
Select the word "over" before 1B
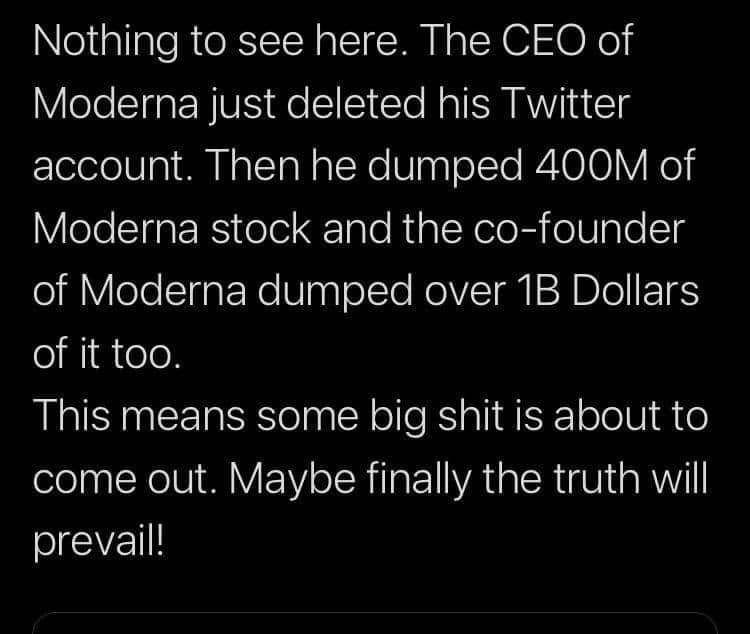(465, 292)
